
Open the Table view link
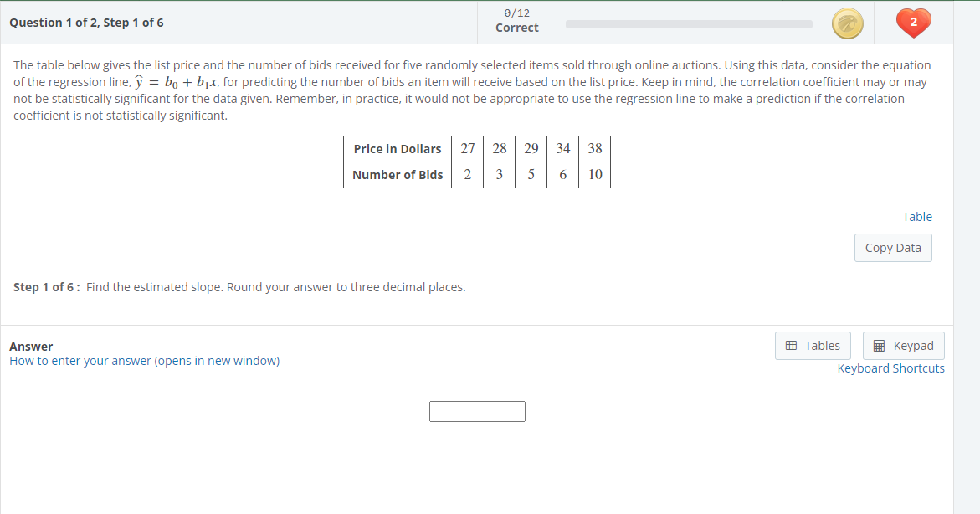(917, 216)
